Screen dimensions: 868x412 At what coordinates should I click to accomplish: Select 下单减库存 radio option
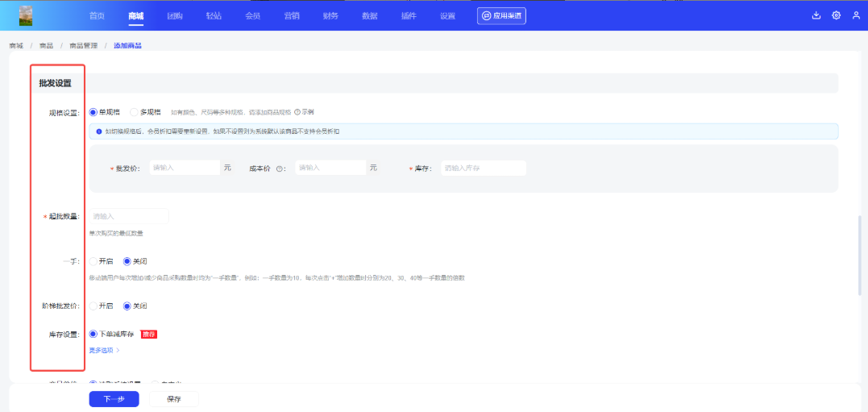click(x=93, y=334)
